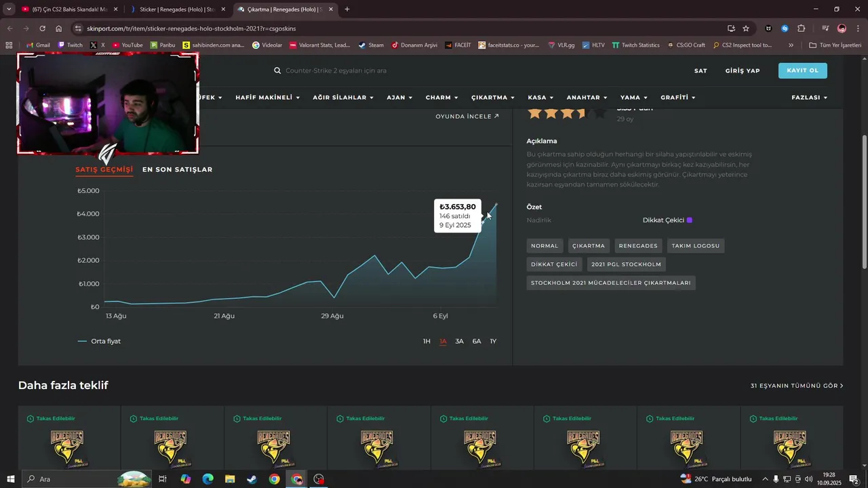Show hidden system tray icons chevron
Viewport: 868px width, 488px height.
(765, 479)
